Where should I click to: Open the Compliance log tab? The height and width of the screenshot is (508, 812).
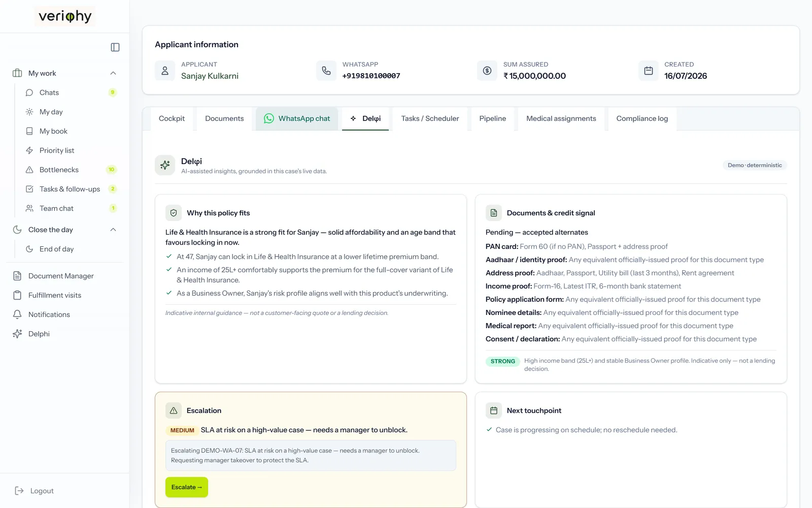pos(642,118)
